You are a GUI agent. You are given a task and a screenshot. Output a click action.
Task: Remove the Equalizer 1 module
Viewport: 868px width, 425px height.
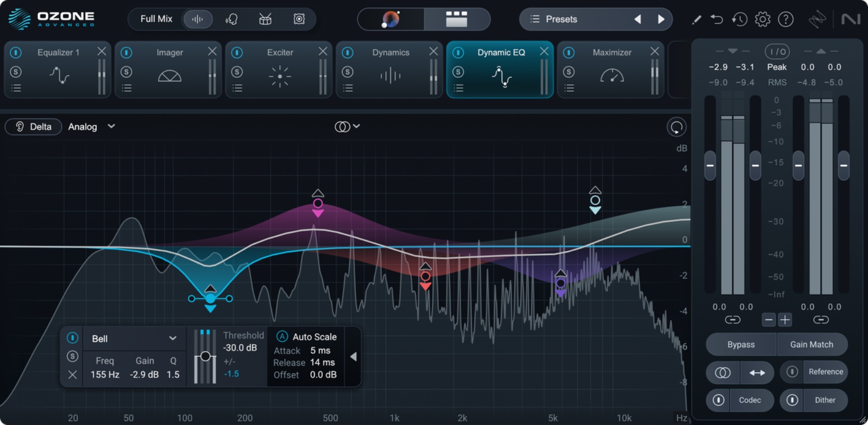pos(101,51)
